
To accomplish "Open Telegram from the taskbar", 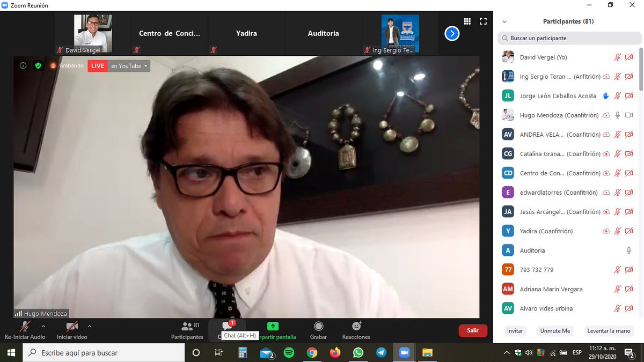I will point(381,352).
